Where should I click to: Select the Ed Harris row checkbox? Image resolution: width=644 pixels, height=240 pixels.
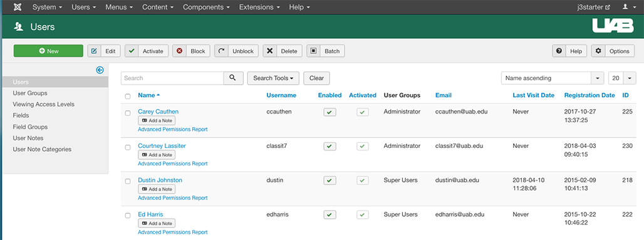coord(128,215)
